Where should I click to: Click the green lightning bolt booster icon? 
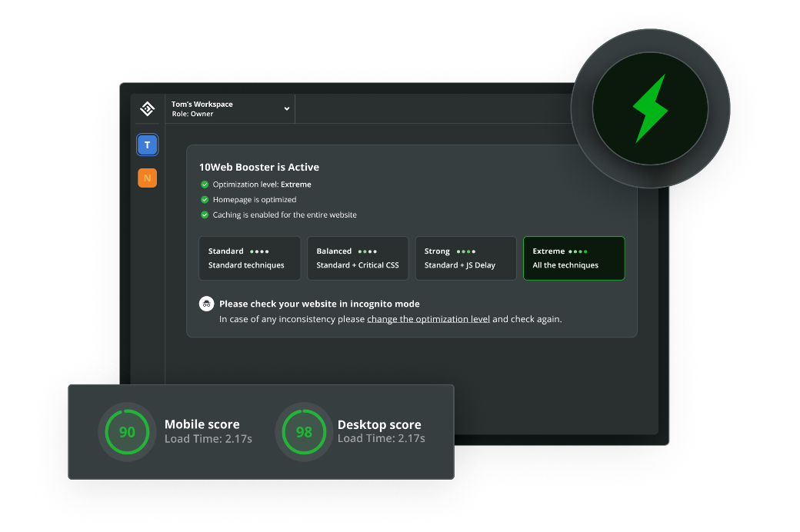click(651, 108)
